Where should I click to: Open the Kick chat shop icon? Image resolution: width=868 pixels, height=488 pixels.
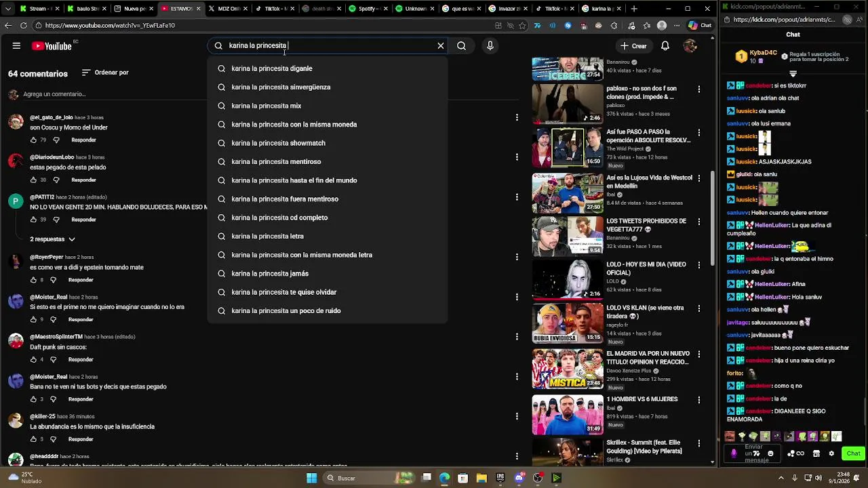816,453
